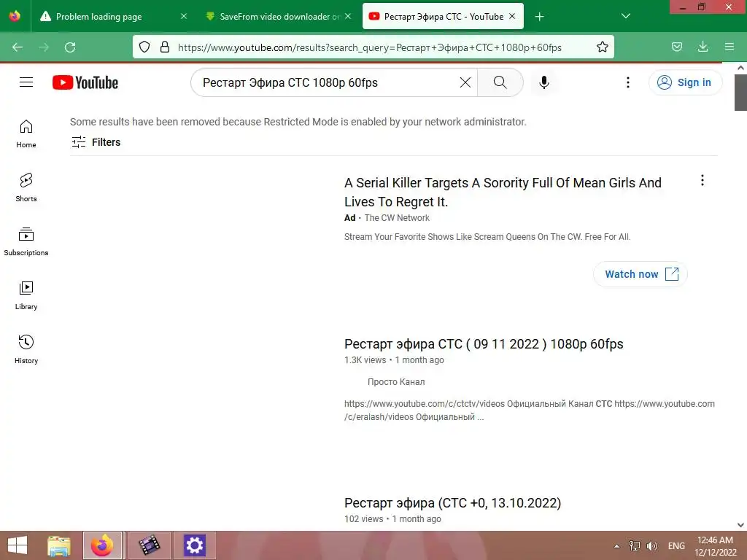Close the SaveFrom video downloader tab
The image size is (747, 560).
click(x=348, y=16)
